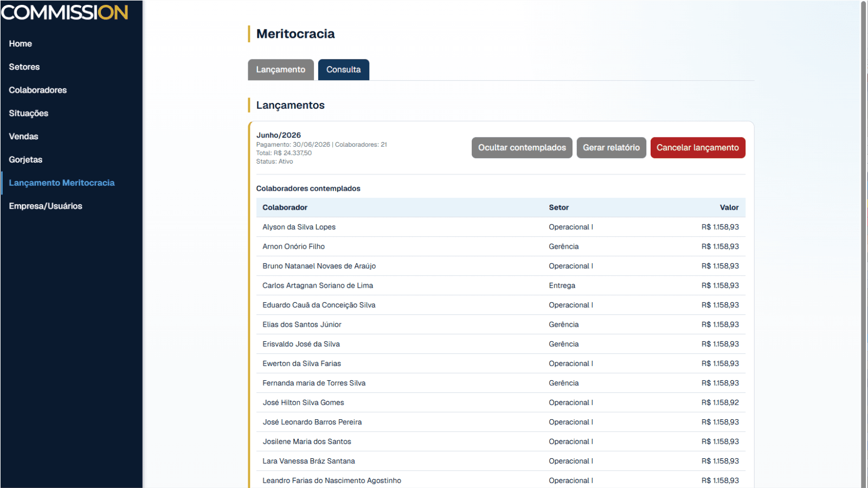
Task: Switch to the Consulta tab
Action: click(x=344, y=70)
